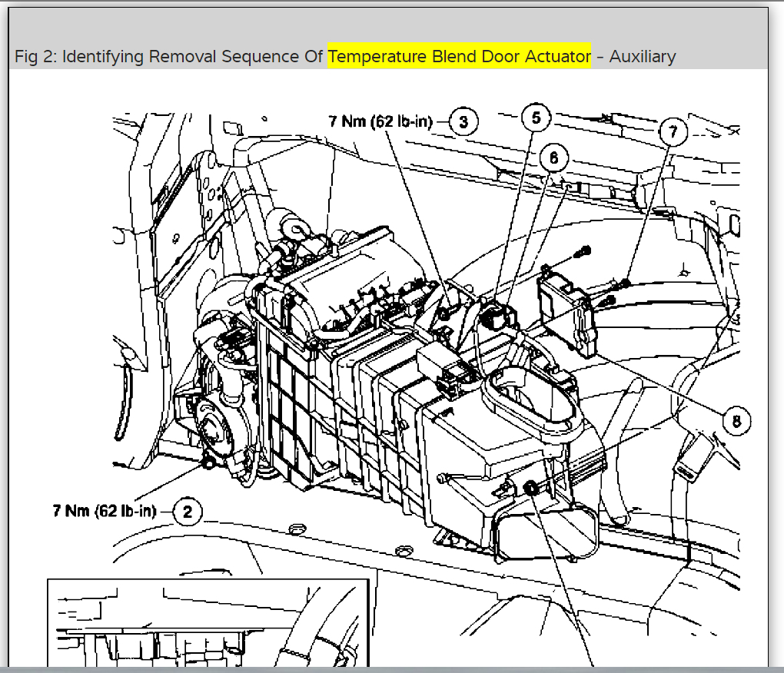
Task: Click 'Identifying Removal Sequence Of' caption text
Action: pos(192,56)
